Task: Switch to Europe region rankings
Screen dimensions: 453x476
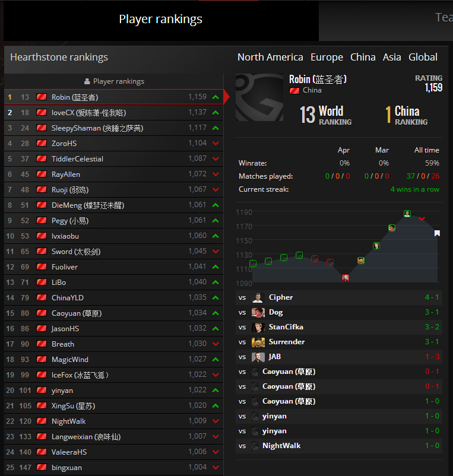Action: coord(327,57)
